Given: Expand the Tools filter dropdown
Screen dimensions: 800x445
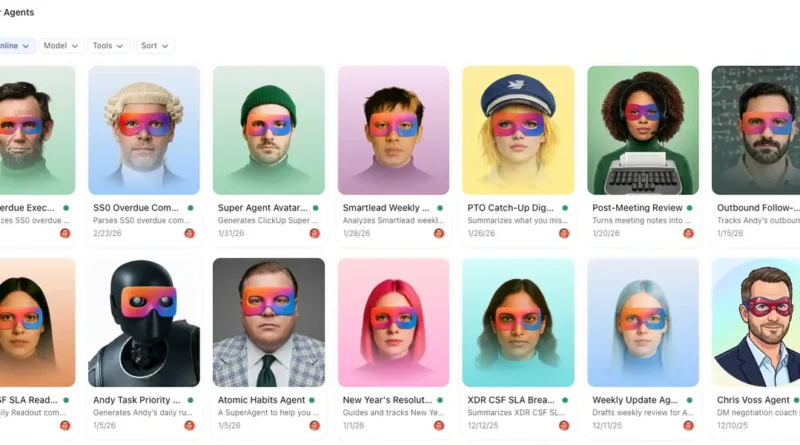Looking at the screenshot, I should (108, 46).
